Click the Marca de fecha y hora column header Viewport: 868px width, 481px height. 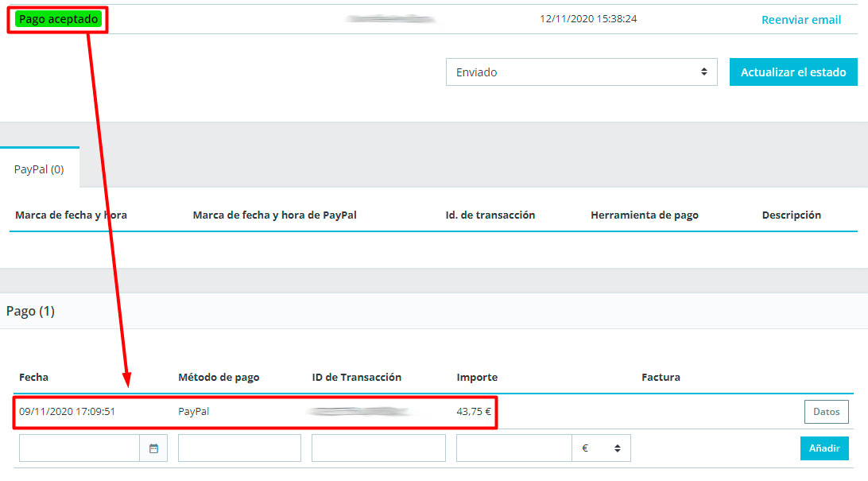click(71, 215)
